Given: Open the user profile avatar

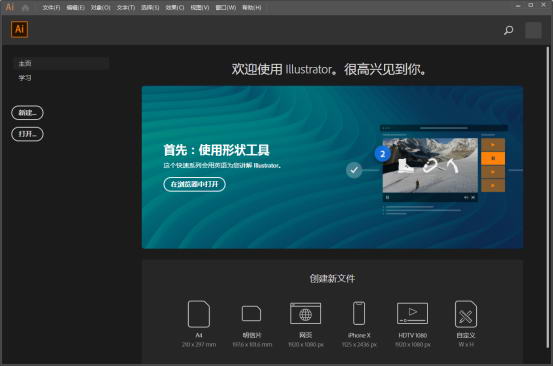Looking at the screenshot, I should point(533,30).
